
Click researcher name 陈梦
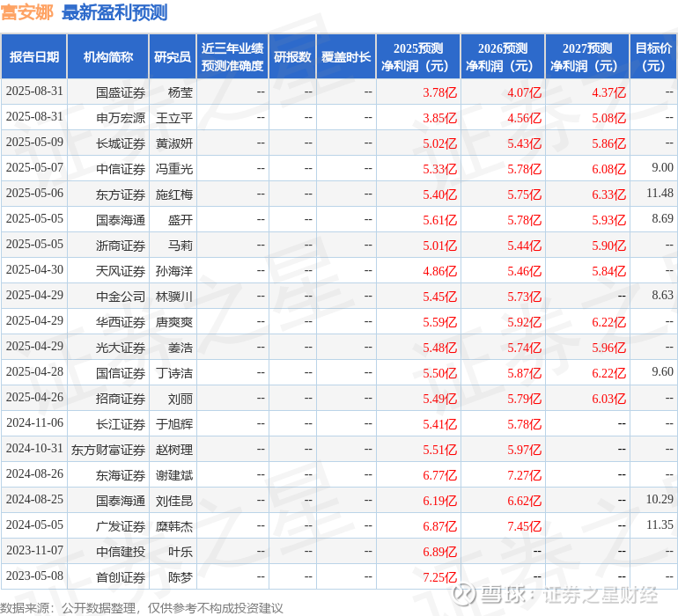181,577
